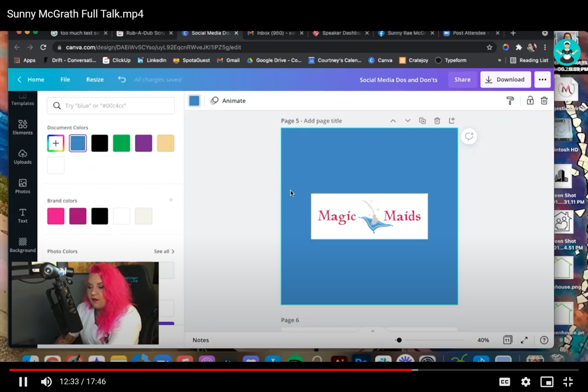Screen dimensions: 588x392
Task: Open the File menu
Action: pyautogui.click(x=65, y=79)
